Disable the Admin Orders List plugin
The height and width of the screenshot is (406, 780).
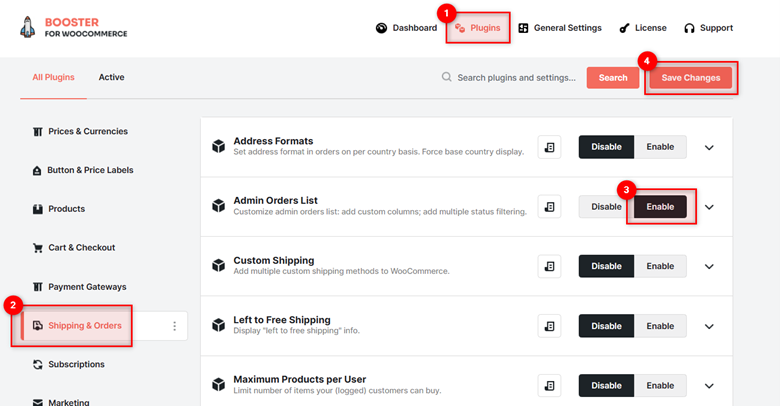pyautogui.click(x=606, y=206)
